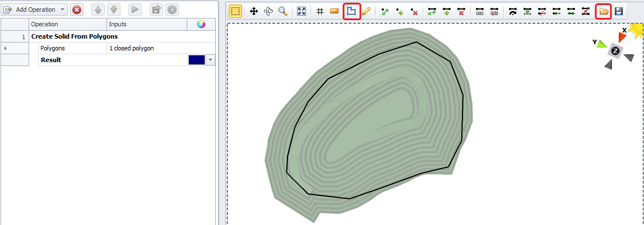Image resolution: width=644 pixels, height=225 pixels.
Task: Expand the Polygons row arrow
Action: coord(6,48)
